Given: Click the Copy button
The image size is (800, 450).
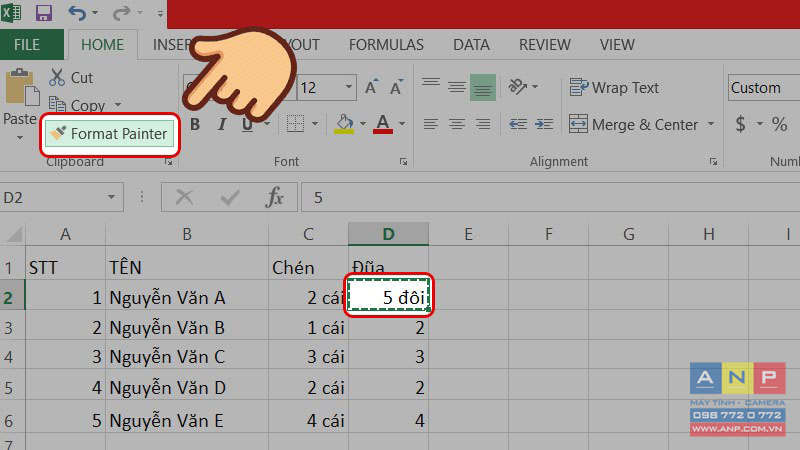Looking at the screenshot, I should [x=78, y=105].
